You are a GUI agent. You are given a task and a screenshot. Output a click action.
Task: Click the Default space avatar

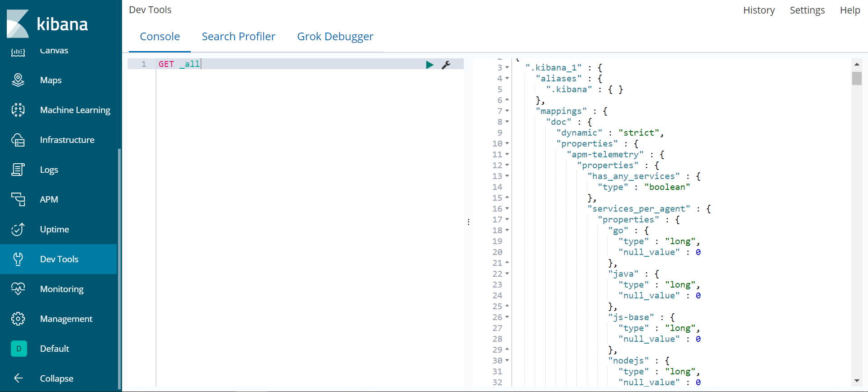19,349
